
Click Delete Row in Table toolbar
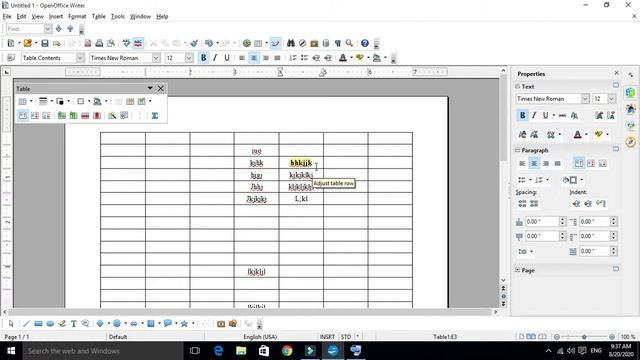tap(85, 116)
